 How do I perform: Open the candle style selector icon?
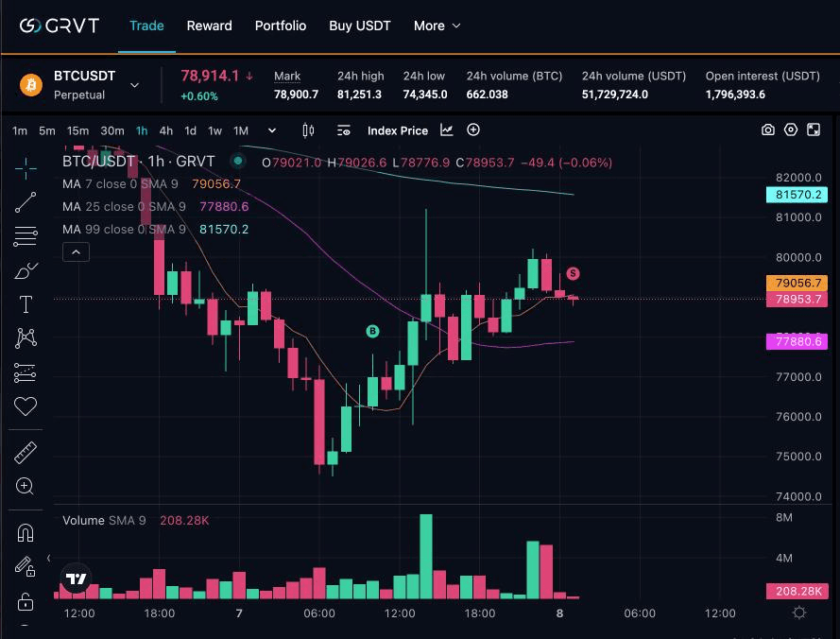[307, 130]
